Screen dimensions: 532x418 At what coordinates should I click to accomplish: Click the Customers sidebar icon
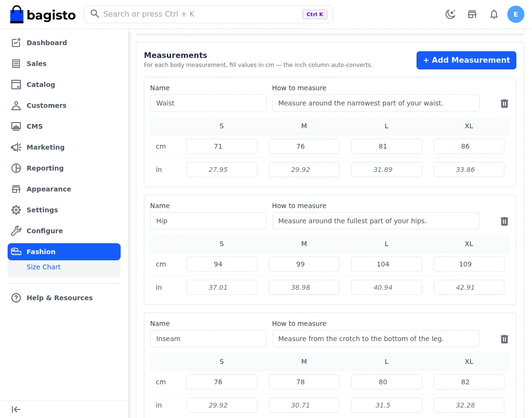[x=16, y=105]
